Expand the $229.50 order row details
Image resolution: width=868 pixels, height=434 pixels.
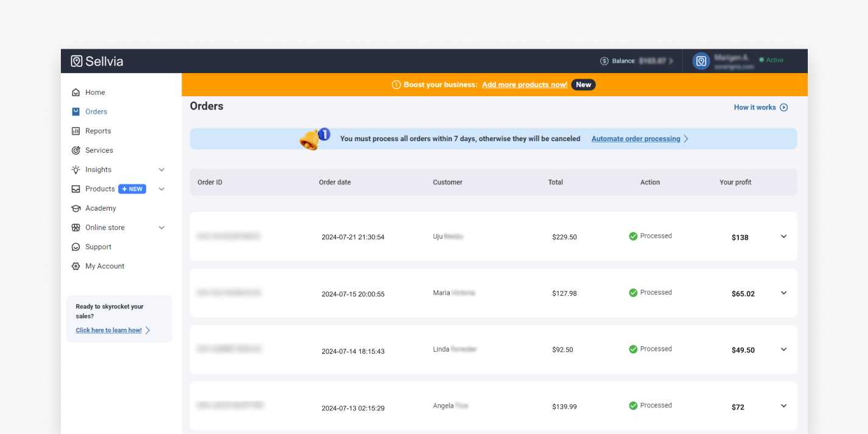[x=783, y=237]
